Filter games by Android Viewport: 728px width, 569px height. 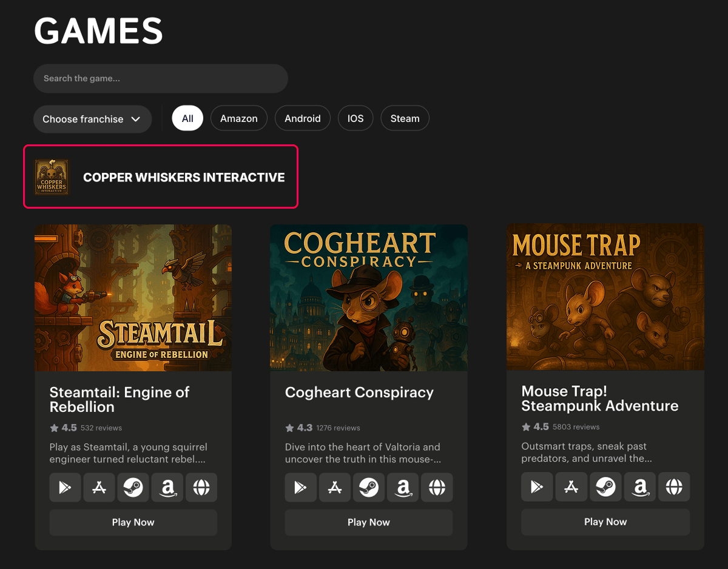[x=302, y=118]
